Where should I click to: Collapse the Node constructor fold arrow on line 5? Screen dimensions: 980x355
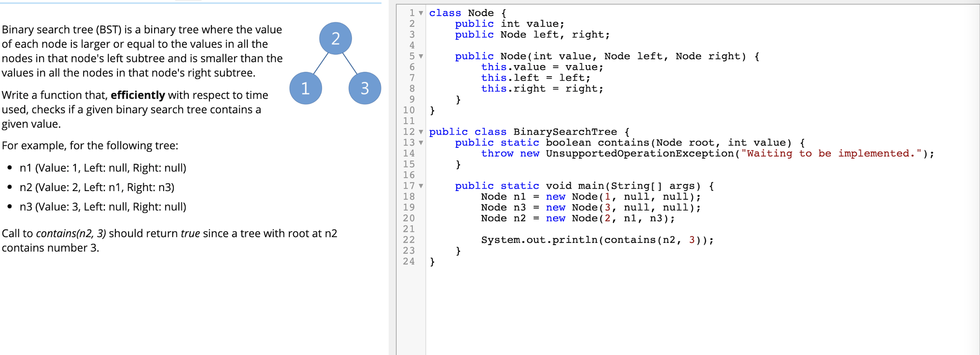point(421,56)
